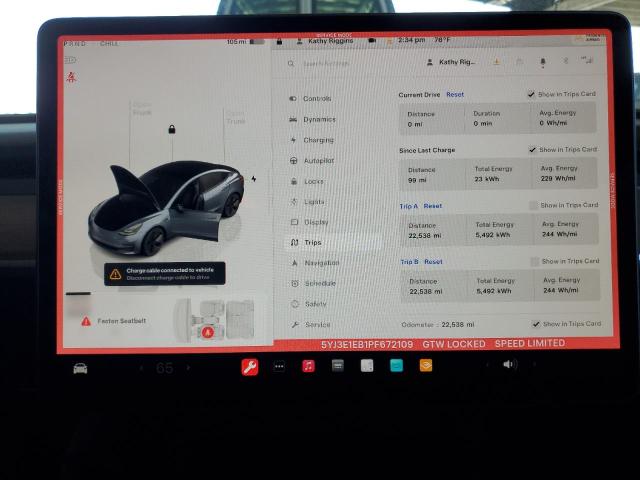Tap the download icon in header
This screenshot has height=480, width=640.
496,62
